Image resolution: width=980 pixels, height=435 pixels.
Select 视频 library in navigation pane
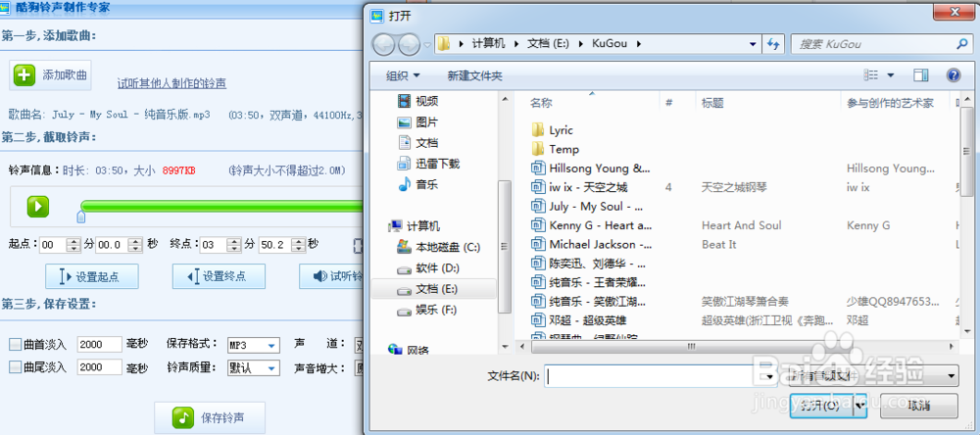pyautogui.click(x=418, y=101)
